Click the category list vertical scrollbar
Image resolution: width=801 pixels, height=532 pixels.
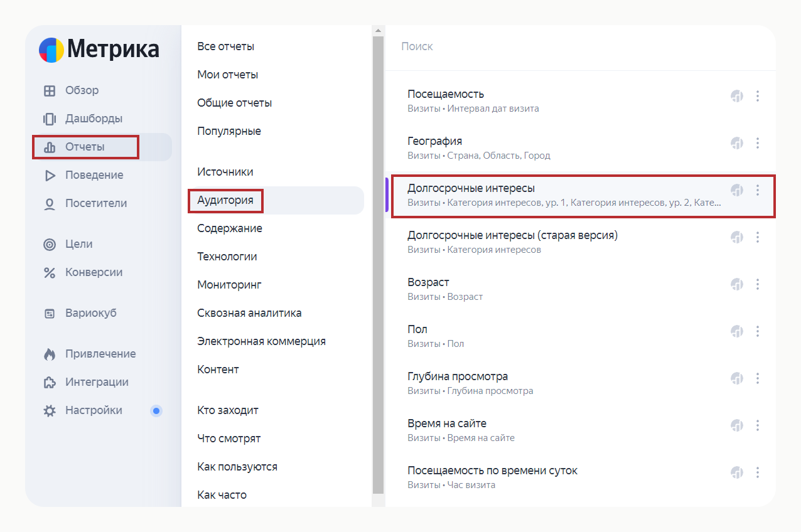(x=378, y=263)
